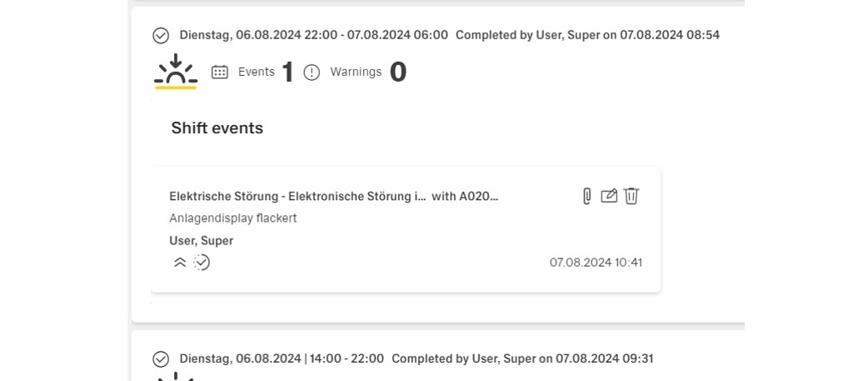The width and height of the screenshot is (868, 381).
Task: Click the calendar Events icon
Action: [x=220, y=73]
